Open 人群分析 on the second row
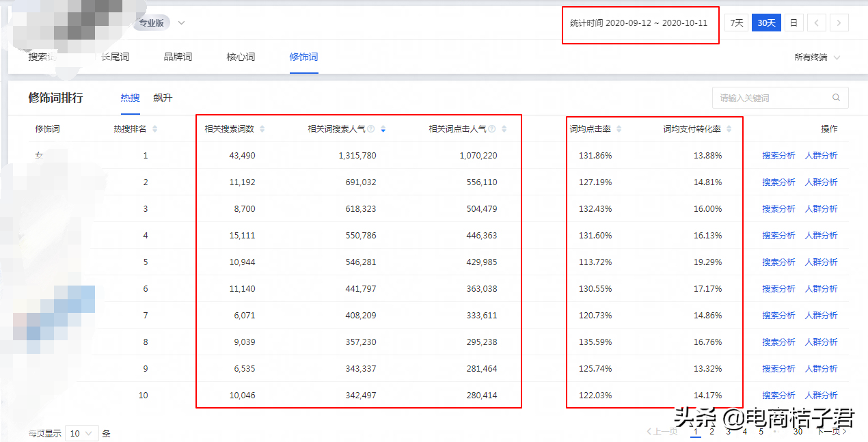The image size is (868, 442). pos(822,182)
